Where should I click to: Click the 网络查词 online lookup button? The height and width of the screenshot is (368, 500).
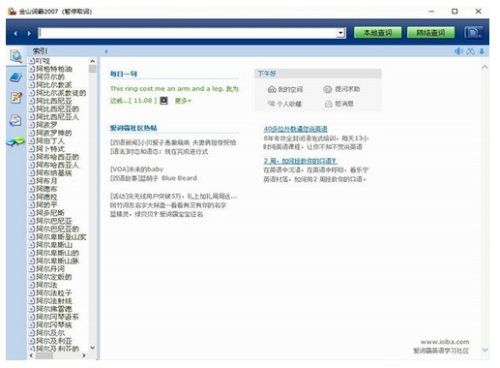point(431,33)
